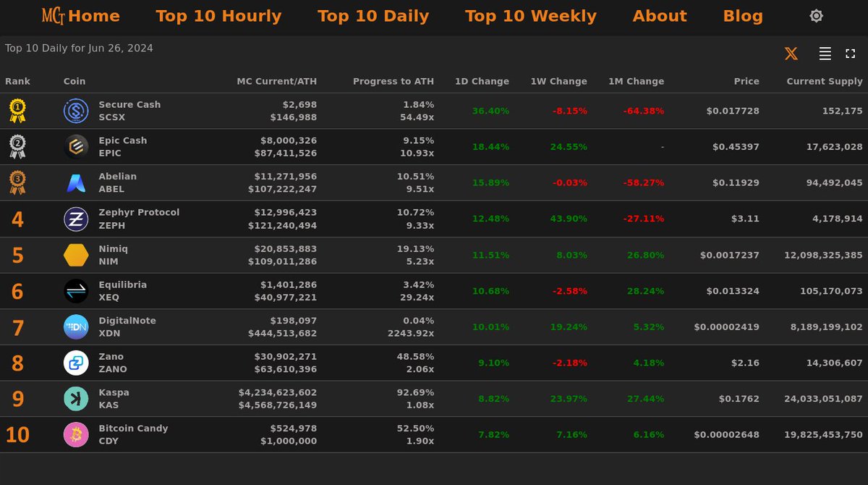Click the bronze rank 3 medal
The height and width of the screenshot is (485, 868).
[x=17, y=182]
